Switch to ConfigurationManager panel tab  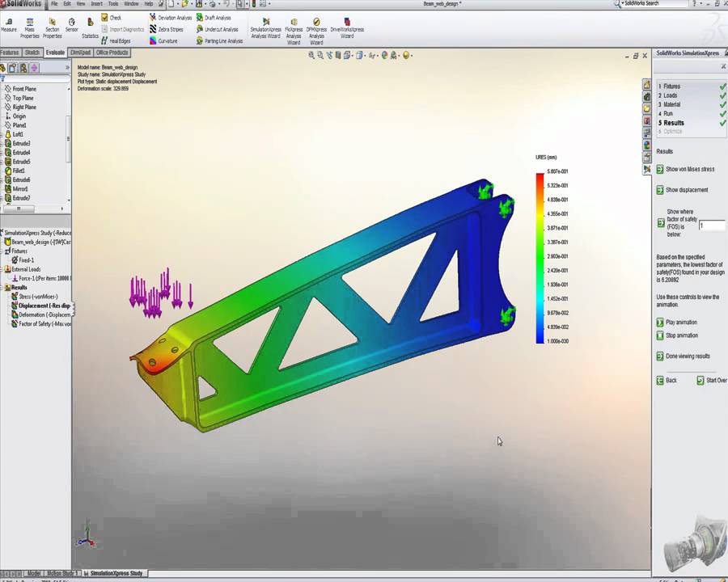click(x=23, y=68)
